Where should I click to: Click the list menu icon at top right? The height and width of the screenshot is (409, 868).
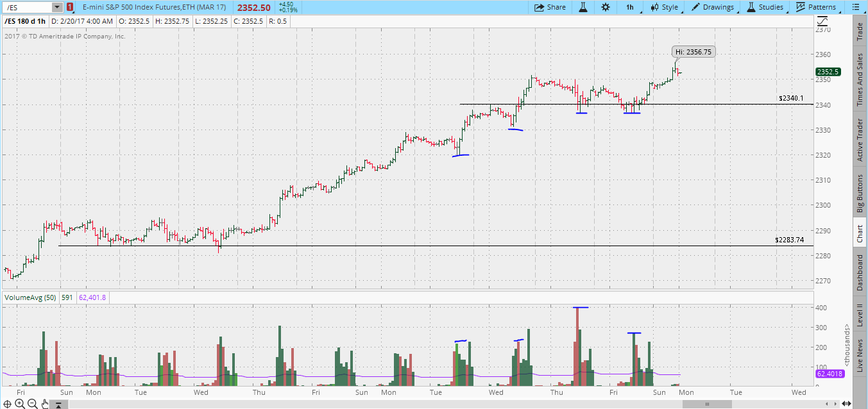tap(854, 7)
